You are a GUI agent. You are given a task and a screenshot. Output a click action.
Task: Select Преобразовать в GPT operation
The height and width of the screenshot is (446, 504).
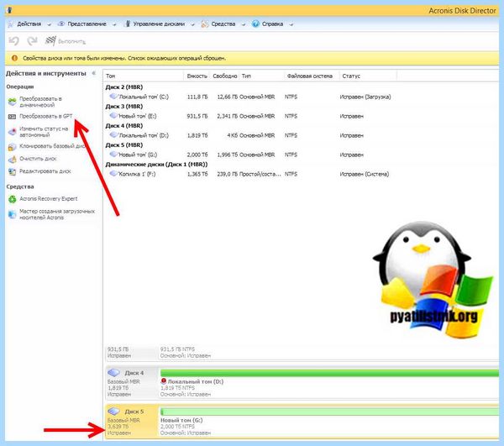(46, 116)
